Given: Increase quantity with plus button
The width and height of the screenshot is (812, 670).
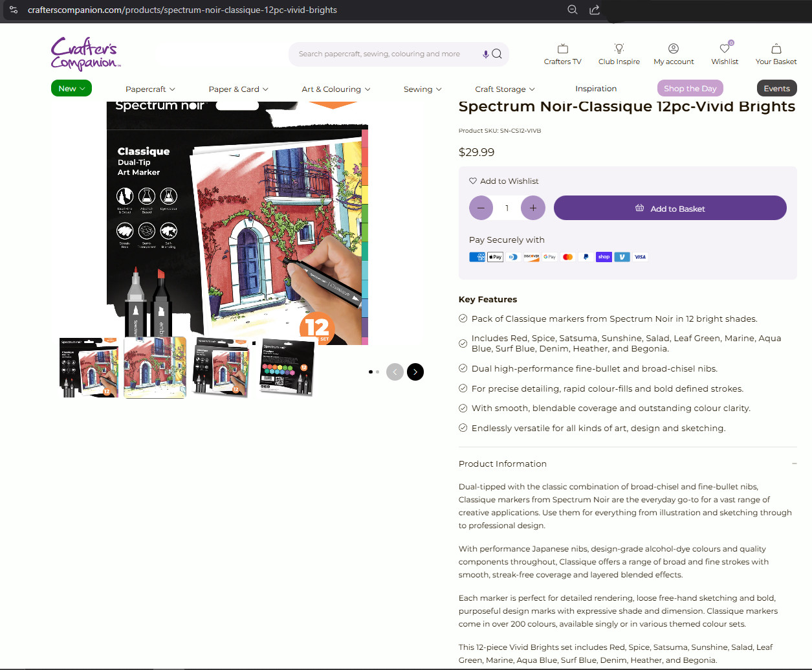Looking at the screenshot, I should pyautogui.click(x=533, y=208).
